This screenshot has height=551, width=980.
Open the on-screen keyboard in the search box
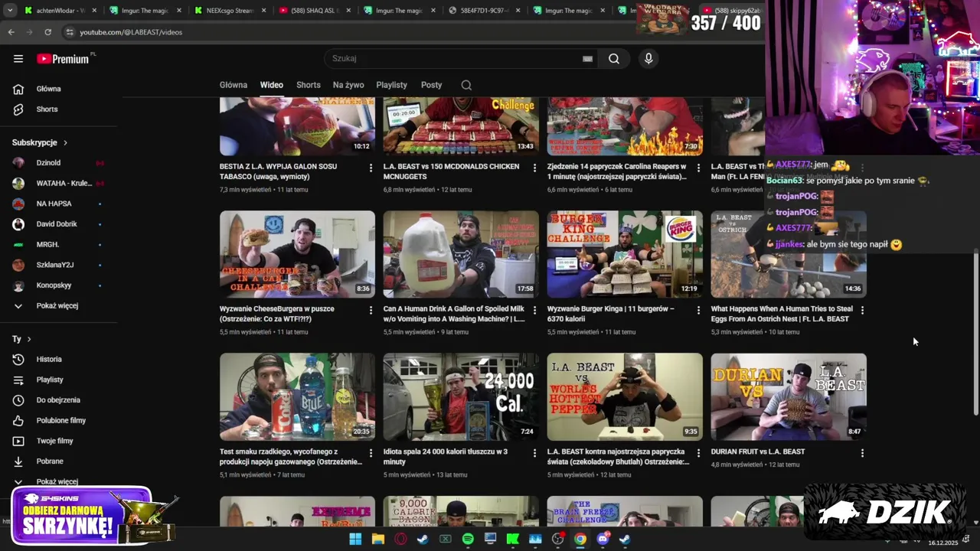pyautogui.click(x=587, y=58)
